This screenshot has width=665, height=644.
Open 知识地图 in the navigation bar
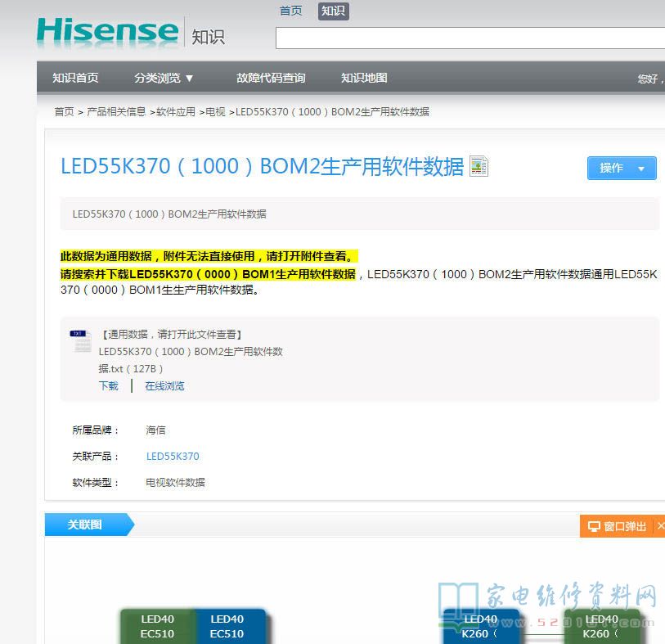(364, 79)
